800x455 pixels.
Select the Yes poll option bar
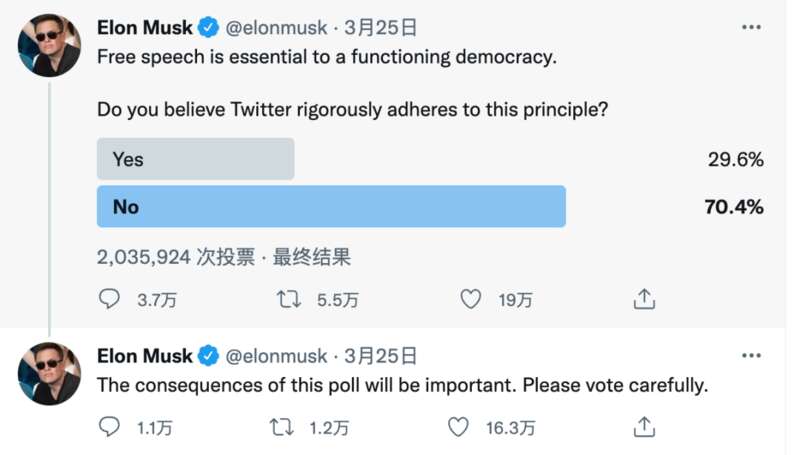click(x=195, y=159)
